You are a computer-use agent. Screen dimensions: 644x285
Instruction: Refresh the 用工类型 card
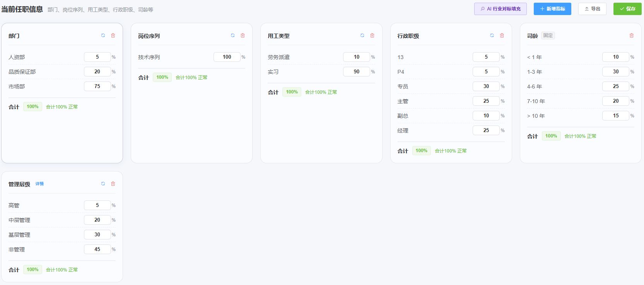coord(362,36)
